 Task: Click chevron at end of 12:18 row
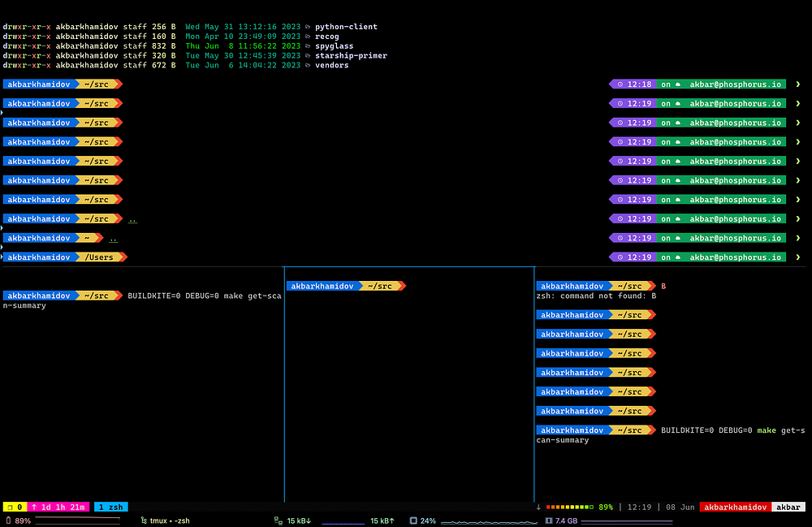coord(798,84)
